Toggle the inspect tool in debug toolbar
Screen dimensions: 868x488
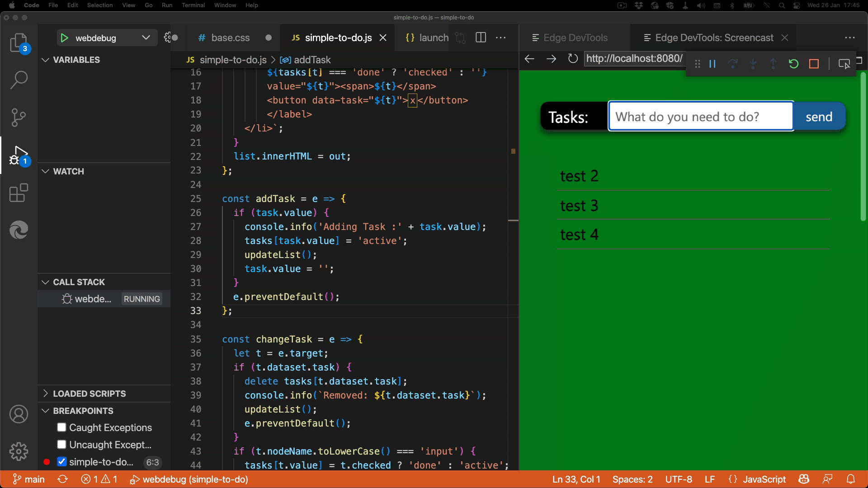pos(844,64)
